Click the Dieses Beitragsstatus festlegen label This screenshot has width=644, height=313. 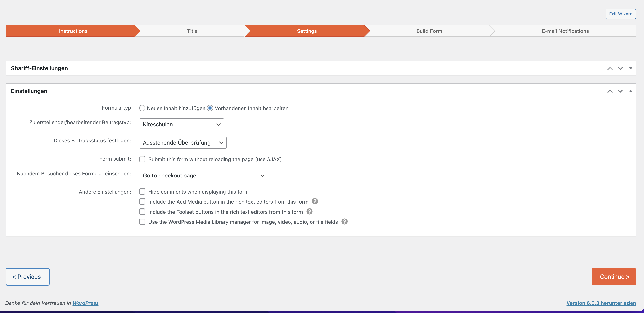tap(93, 141)
